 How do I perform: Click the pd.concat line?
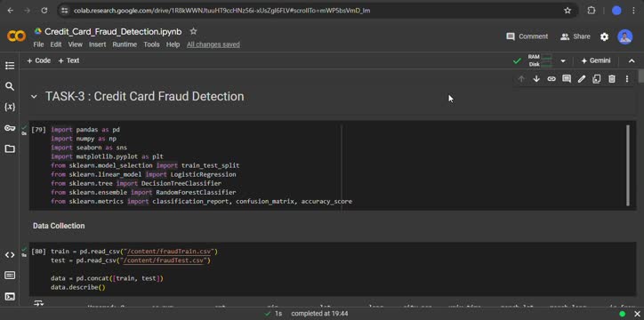(x=108, y=278)
